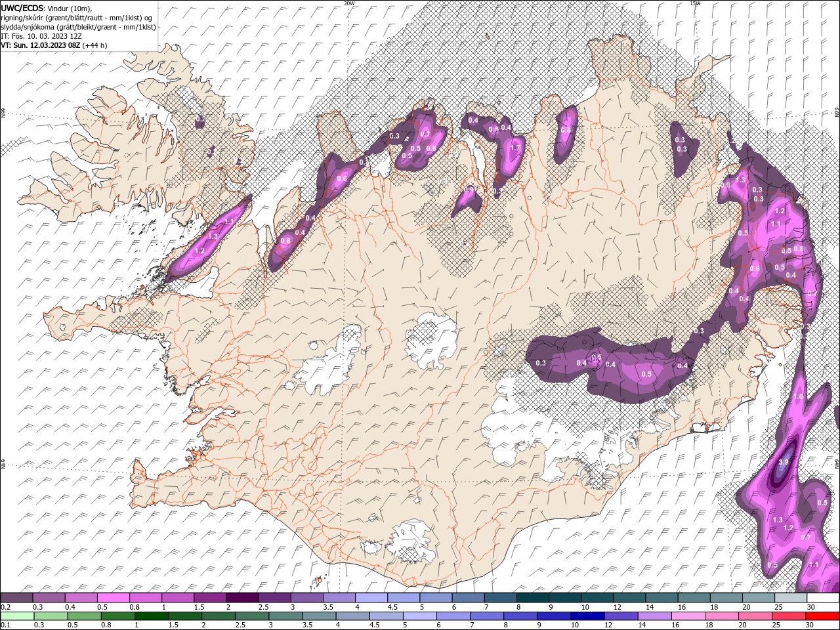Select the darkest green lower swatch labeled 1

[x=151, y=616]
